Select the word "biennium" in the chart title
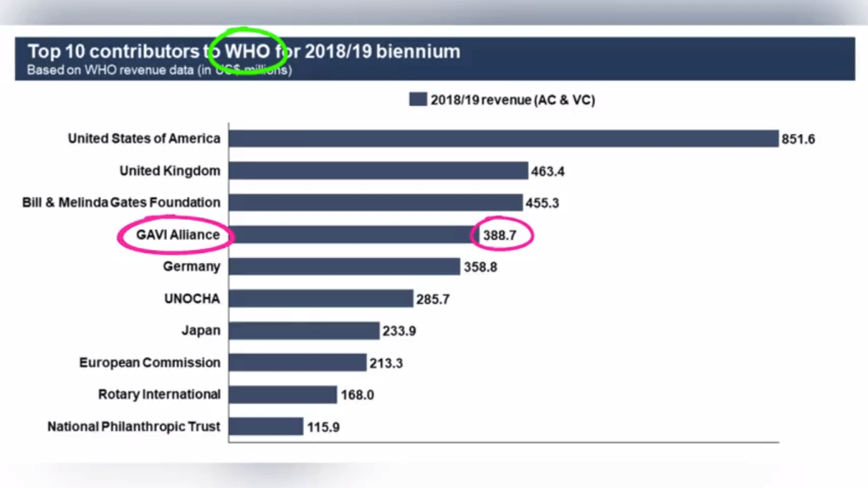The image size is (868, 488). (x=417, y=51)
